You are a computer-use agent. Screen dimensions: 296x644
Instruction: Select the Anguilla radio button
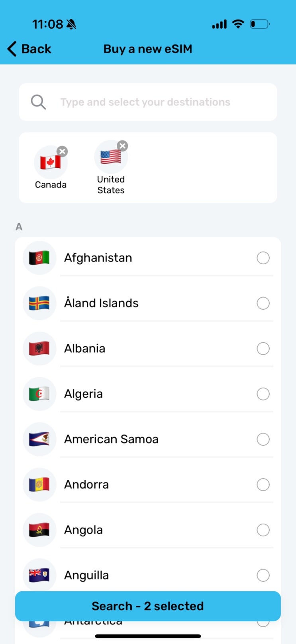click(x=263, y=575)
